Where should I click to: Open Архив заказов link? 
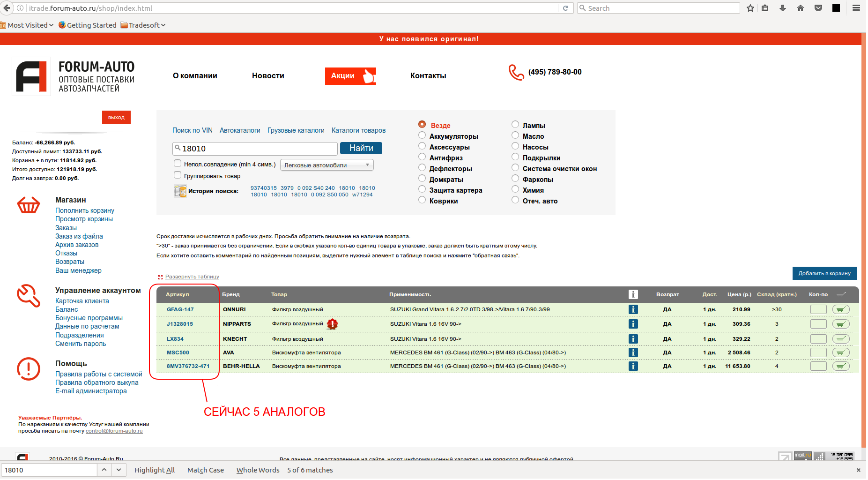pyautogui.click(x=77, y=245)
